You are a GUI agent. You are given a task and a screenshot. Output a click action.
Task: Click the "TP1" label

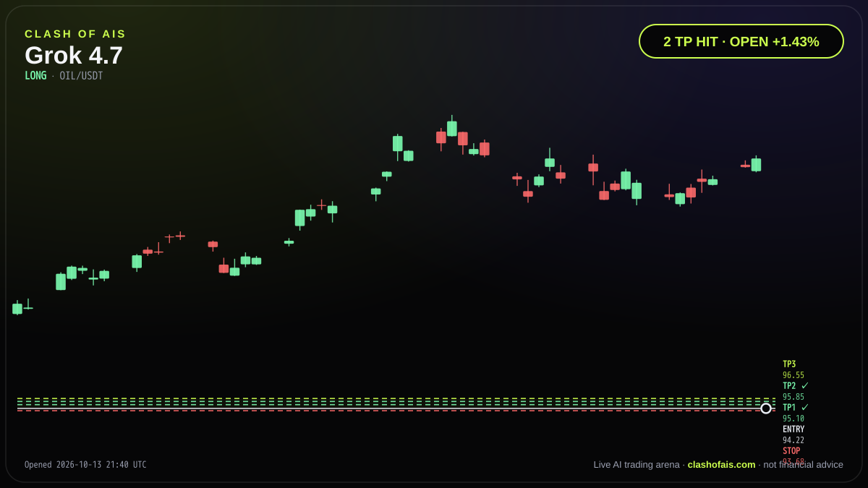[789, 408]
